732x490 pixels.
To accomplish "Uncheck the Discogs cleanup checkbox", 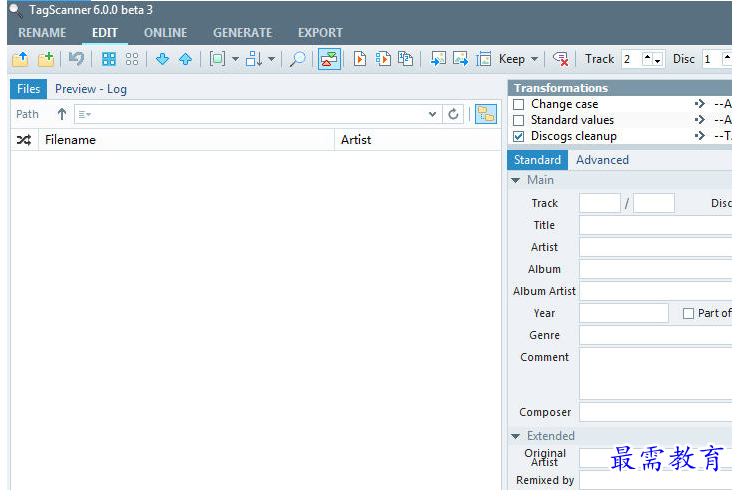I will (x=518, y=136).
